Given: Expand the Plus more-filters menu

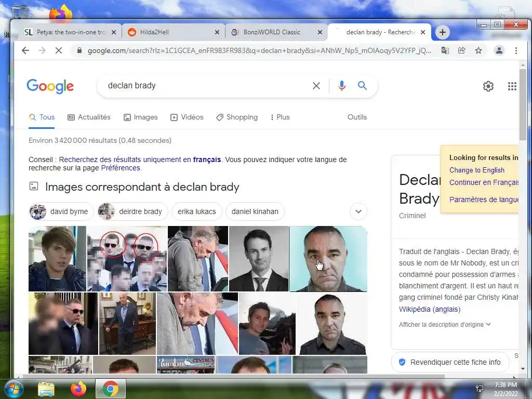Looking at the screenshot, I should click(x=280, y=117).
